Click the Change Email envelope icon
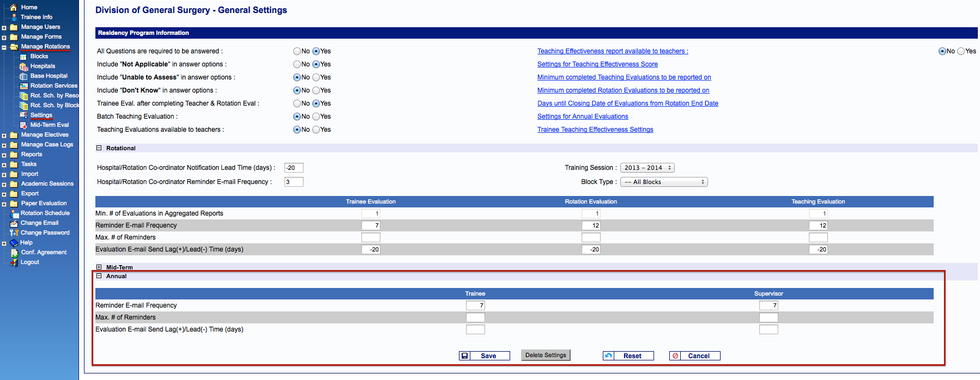 14,223
